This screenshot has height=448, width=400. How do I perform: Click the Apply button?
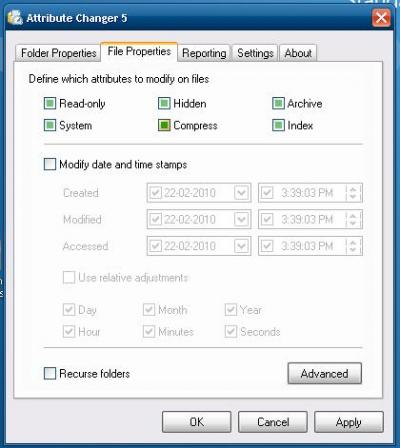coord(349,422)
